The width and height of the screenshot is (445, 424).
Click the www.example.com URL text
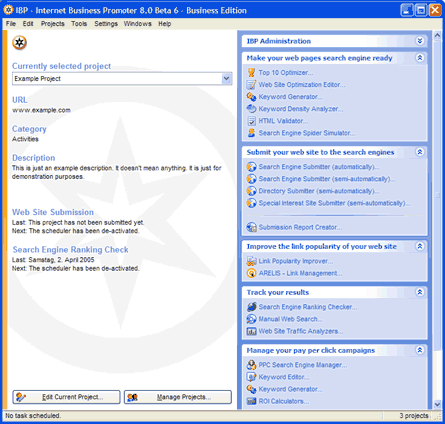click(41, 110)
